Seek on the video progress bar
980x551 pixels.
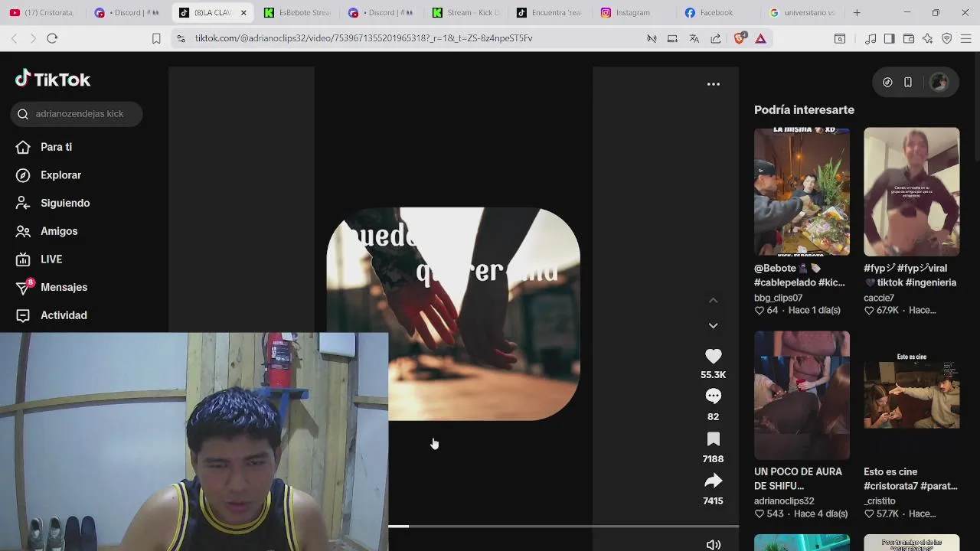tap(563, 527)
